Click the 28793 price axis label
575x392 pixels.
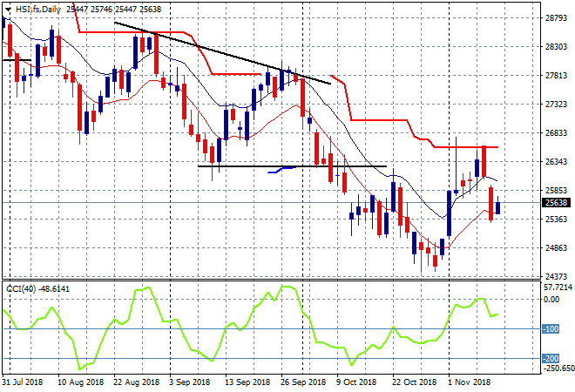[556, 18]
